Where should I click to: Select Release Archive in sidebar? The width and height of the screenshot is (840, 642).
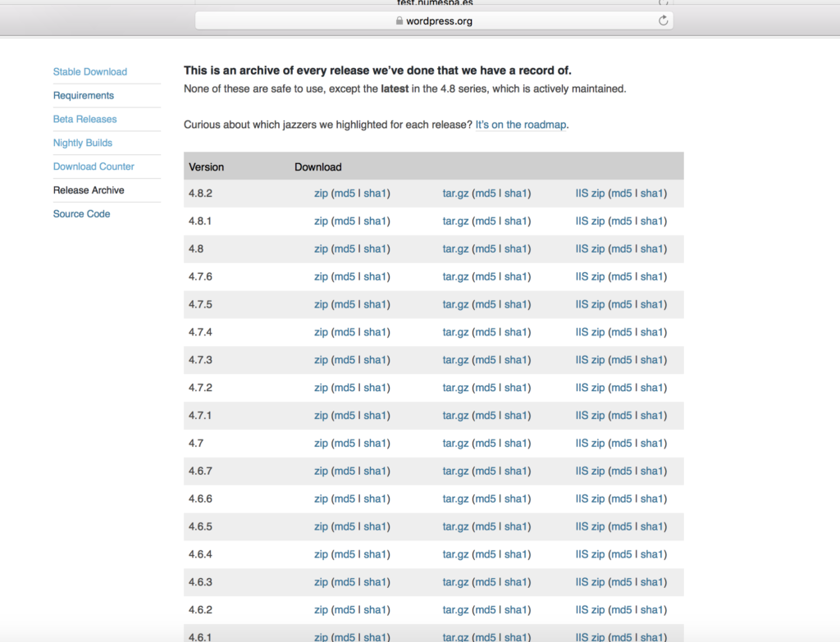89,190
